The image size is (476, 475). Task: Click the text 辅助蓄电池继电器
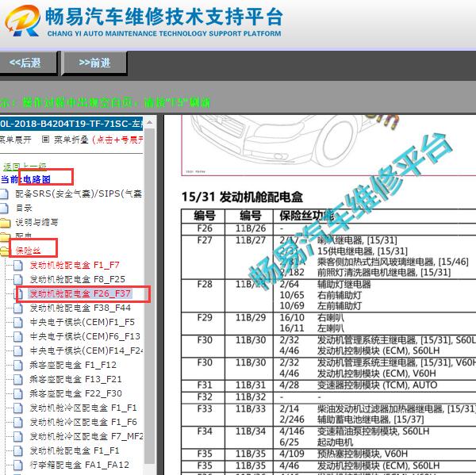pyautogui.click(x=353, y=419)
